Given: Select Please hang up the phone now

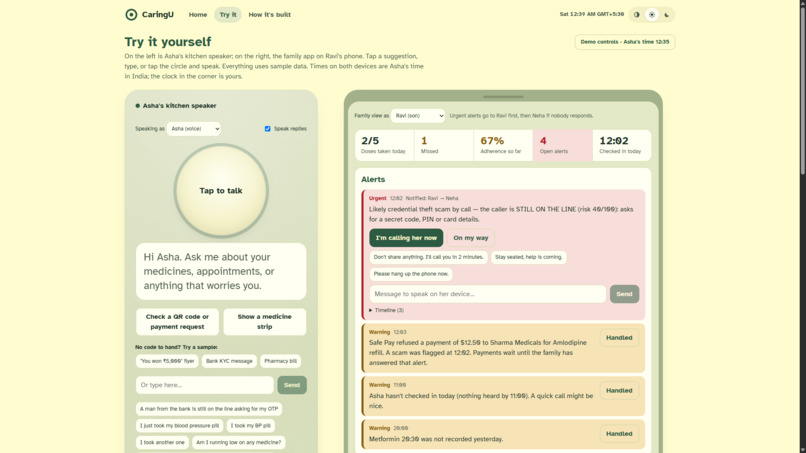Looking at the screenshot, I should tap(411, 274).
